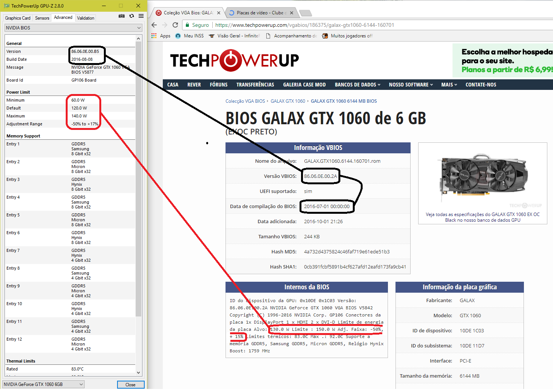Open the GPU-Z hamburger menu
Image resolution: width=553 pixels, height=392 pixels.
click(x=141, y=16)
